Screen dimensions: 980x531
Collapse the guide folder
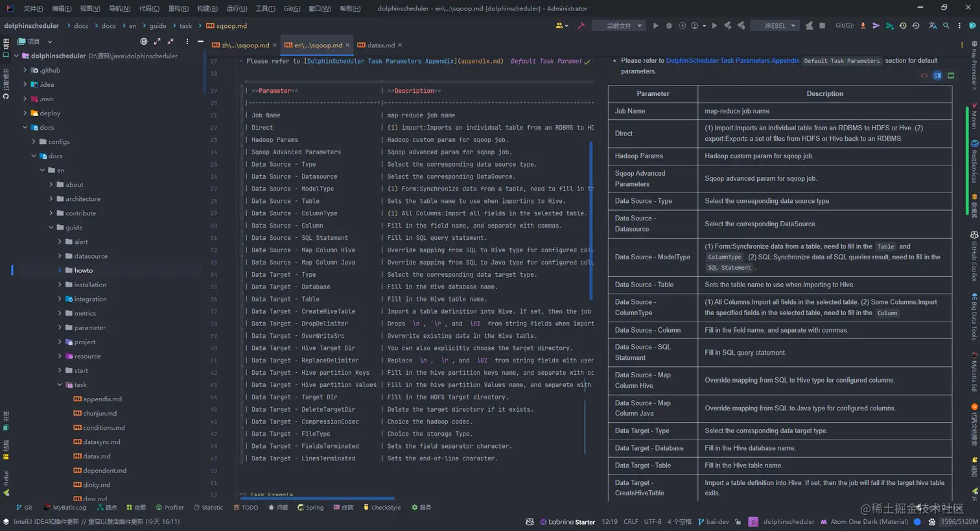51,228
